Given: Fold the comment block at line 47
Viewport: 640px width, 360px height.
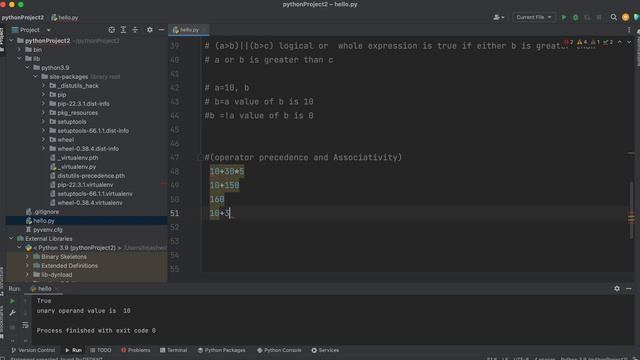Looking at the screenshot, I should pos(200,158).
